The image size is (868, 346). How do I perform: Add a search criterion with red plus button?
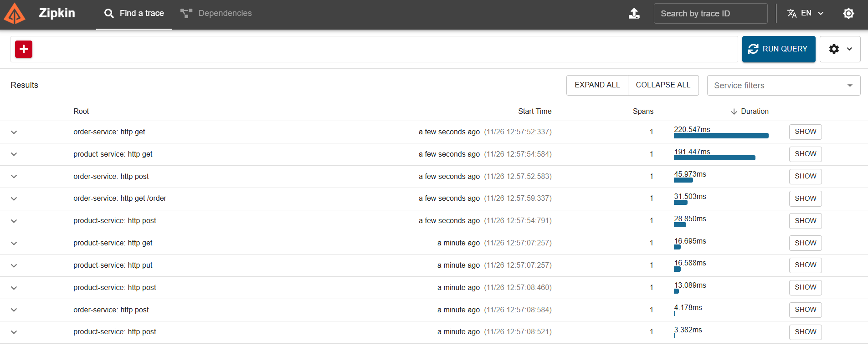pyautogui.click(x=24, y=49)
